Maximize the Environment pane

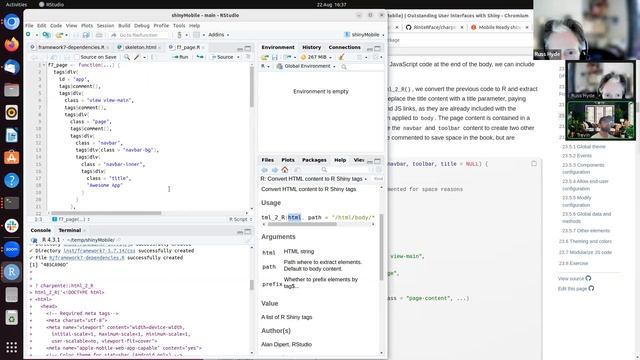(378, 48)
